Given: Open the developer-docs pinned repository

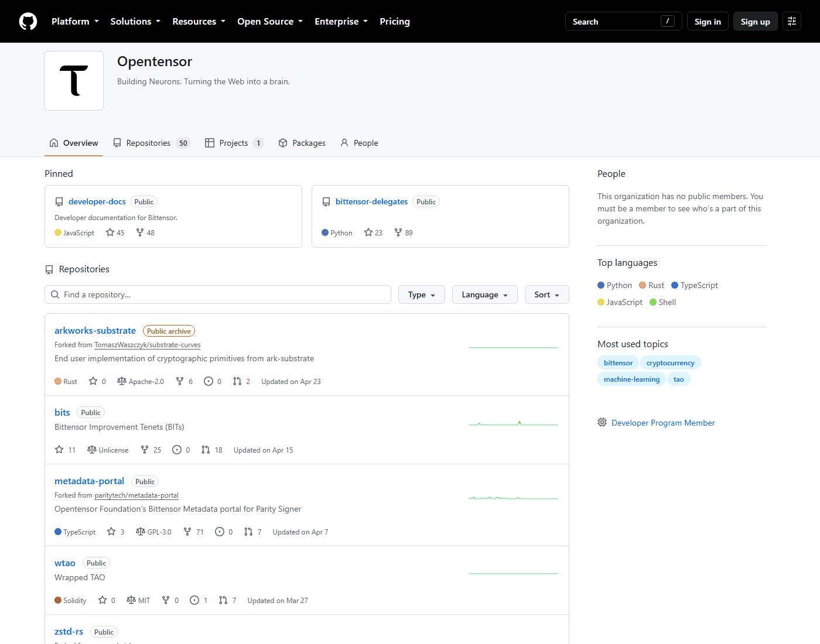Looking at the screenshot, I should click(x=97, y=201).
